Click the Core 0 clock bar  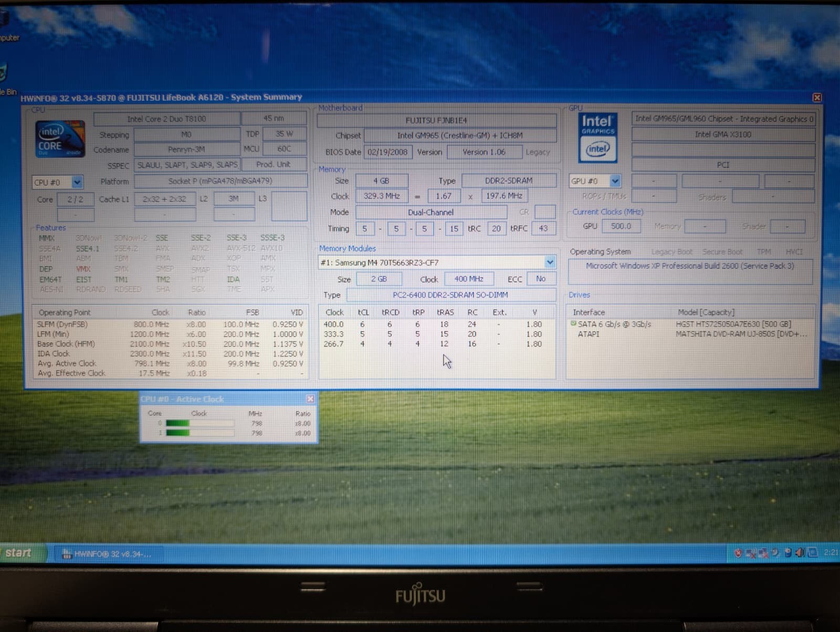point(199,423)
